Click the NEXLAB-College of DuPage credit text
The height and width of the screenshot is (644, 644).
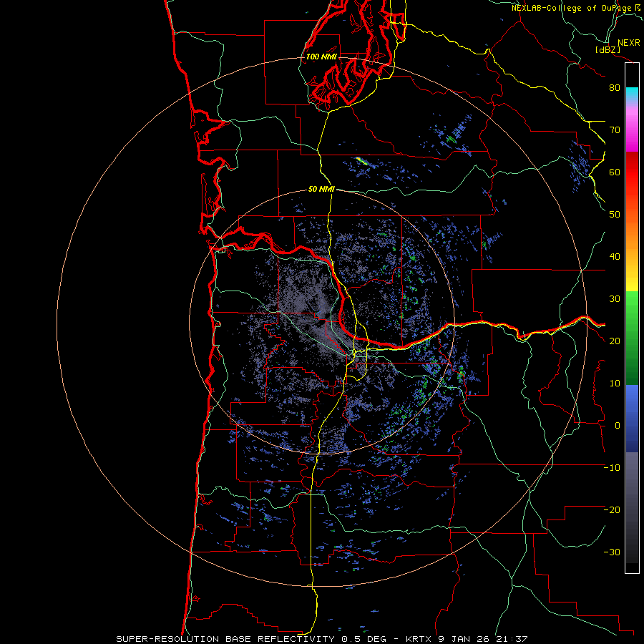coord(575,8)
